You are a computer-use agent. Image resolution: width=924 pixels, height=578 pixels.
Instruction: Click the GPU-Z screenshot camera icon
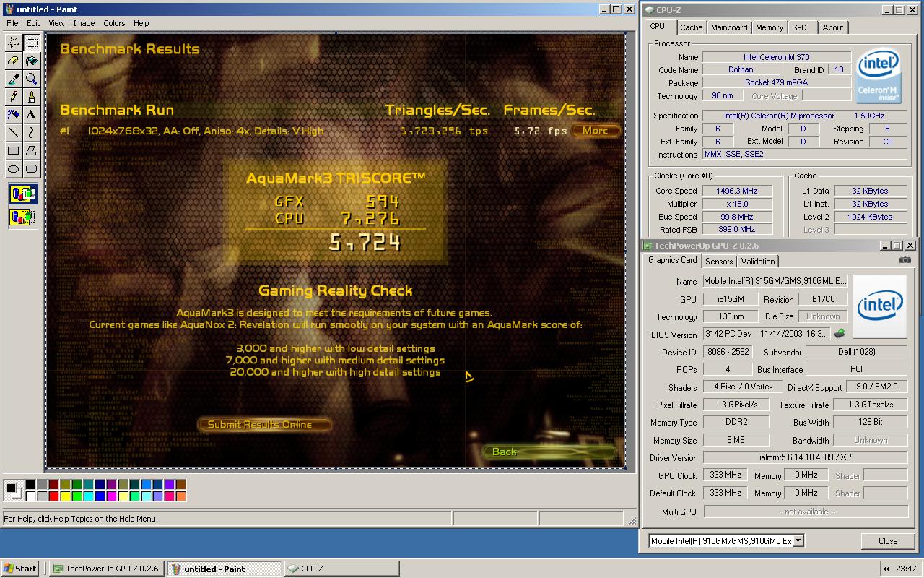[x=905, y=260]
